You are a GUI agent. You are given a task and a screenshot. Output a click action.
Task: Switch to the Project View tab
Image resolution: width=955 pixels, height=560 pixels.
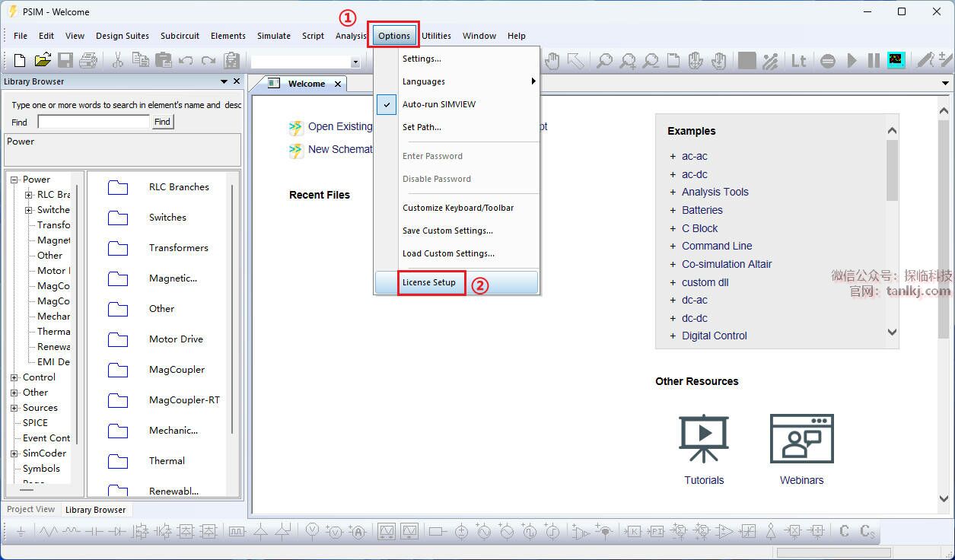coord(31,510)
